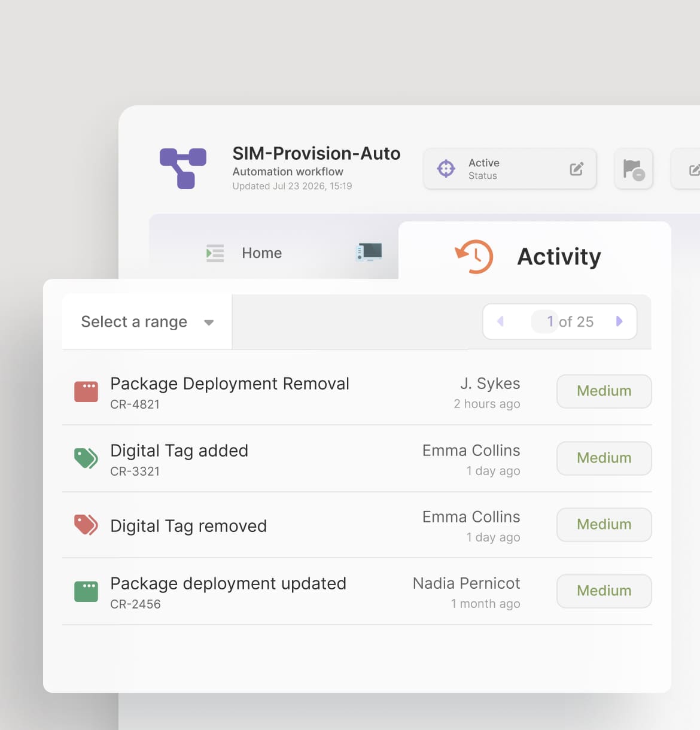
Task: Click the green package icon for CR-2456
Action: (x=86, y=591)
